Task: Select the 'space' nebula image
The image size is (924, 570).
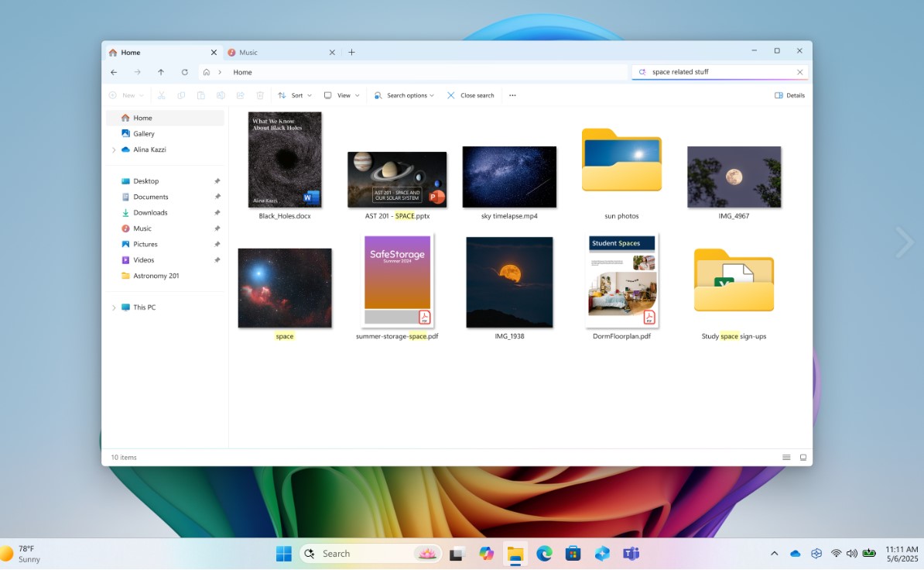Action: pyautogui.click(x=285, y=288)
